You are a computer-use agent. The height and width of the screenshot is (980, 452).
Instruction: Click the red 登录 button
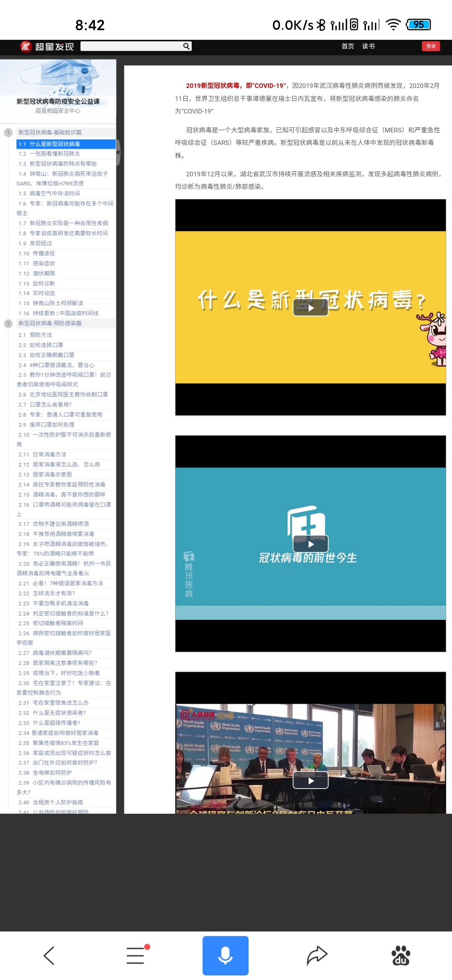tap(431, 46)
